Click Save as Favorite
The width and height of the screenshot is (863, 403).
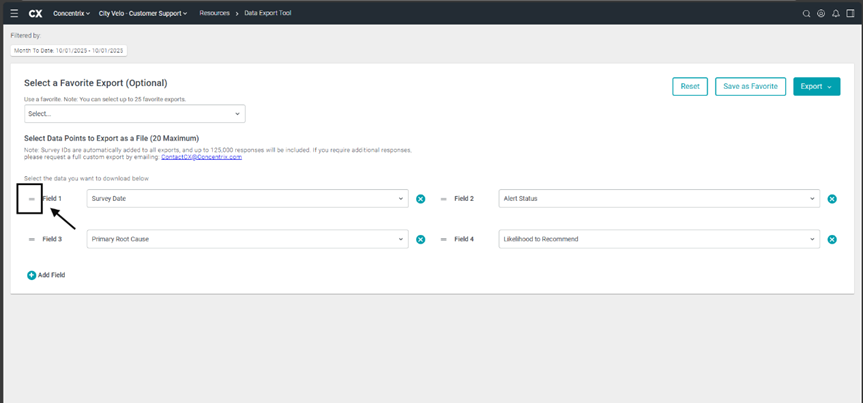pos(750,86)
